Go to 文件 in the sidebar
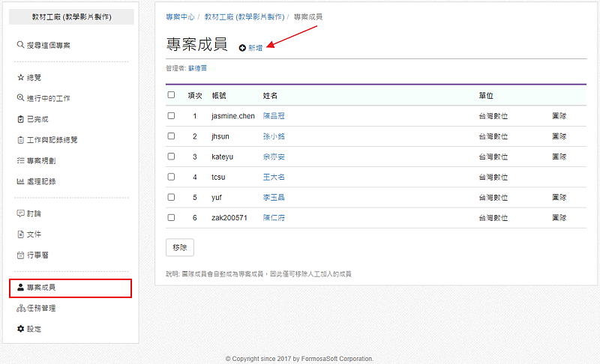 (x=34, y=234)
